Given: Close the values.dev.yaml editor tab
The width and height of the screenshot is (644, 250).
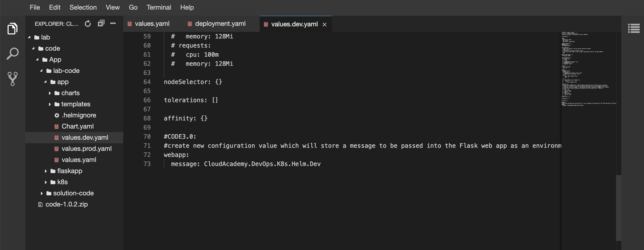Looking at the screenshot, I should click(x=325, y=24).
